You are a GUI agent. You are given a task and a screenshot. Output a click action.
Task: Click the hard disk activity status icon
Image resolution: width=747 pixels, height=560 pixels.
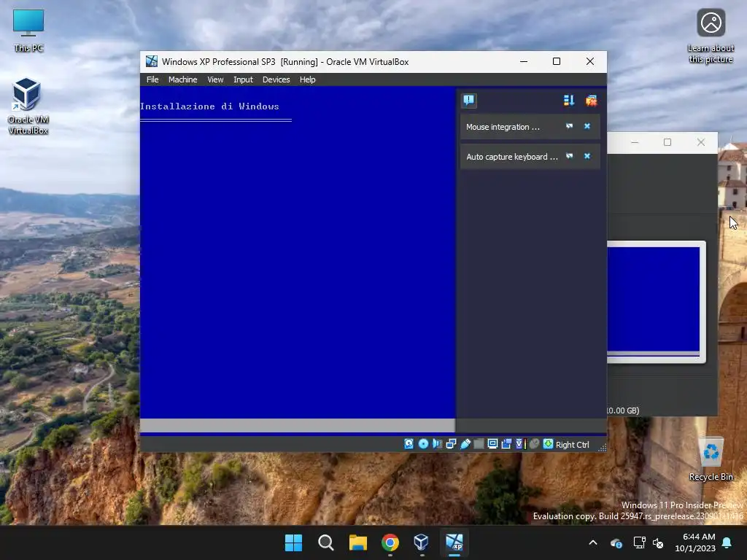409,444
